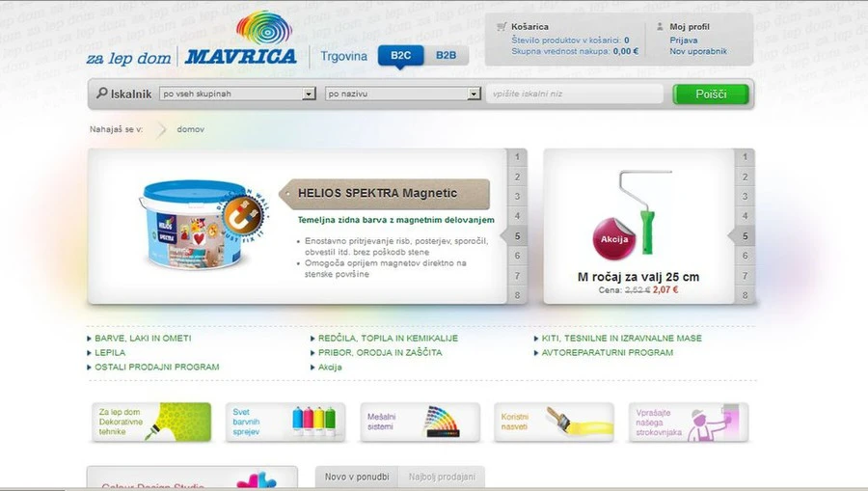Open the Mešalni sistemi color fan tile
This screenshot has width=868, height=491.
pos(420,423)
